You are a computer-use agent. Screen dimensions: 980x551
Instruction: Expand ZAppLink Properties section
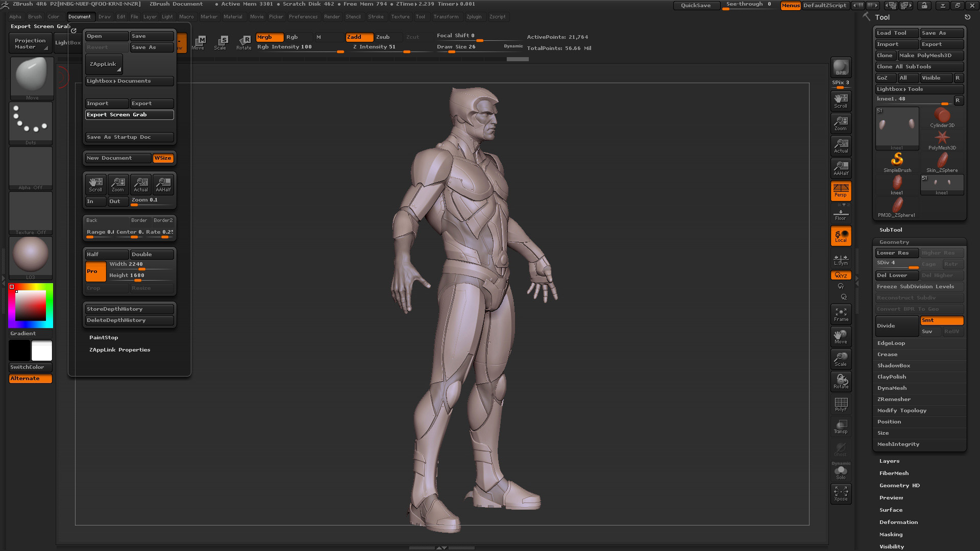119,350
